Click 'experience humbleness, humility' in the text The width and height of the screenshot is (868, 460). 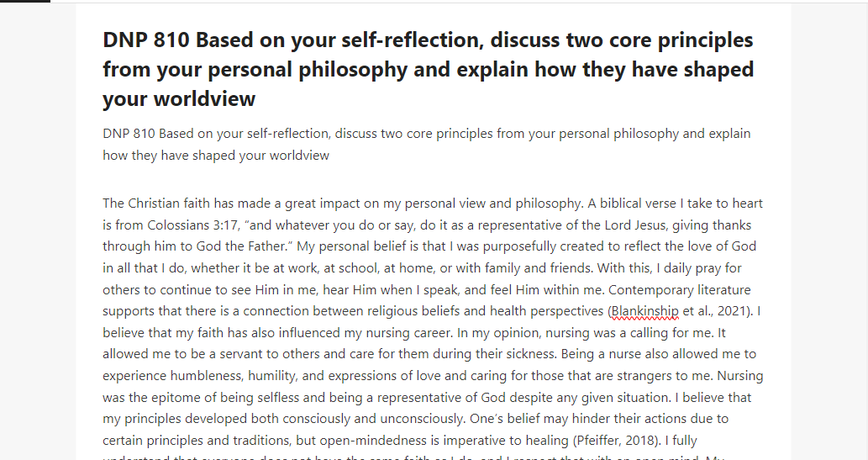click(200, 376)
